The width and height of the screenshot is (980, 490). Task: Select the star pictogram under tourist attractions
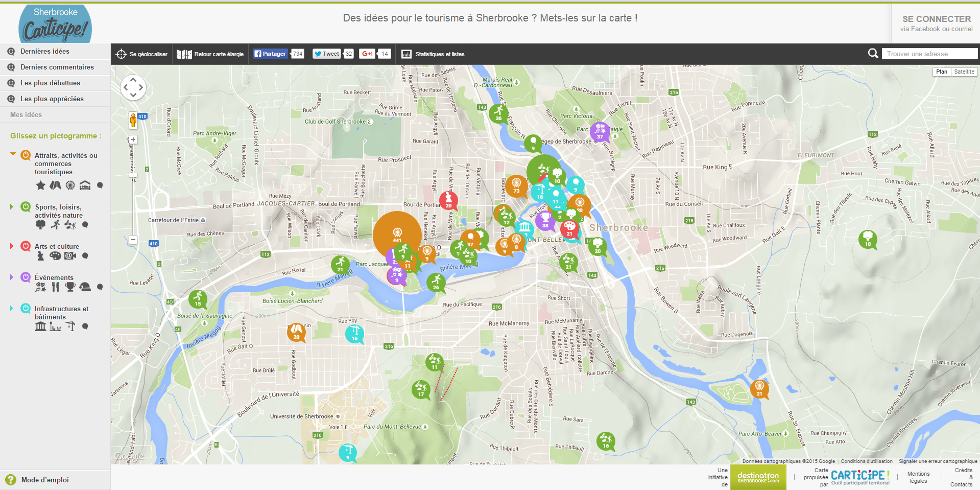tap(40, 185)
